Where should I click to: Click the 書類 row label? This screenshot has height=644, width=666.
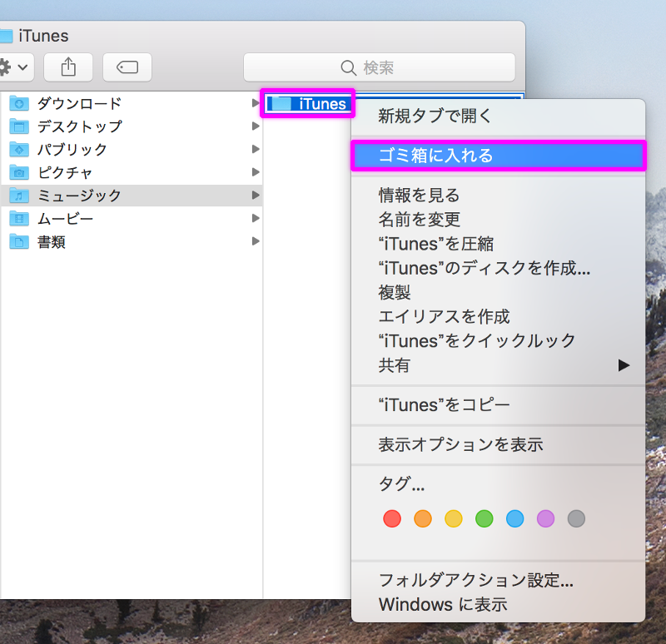tap(52, 241)
